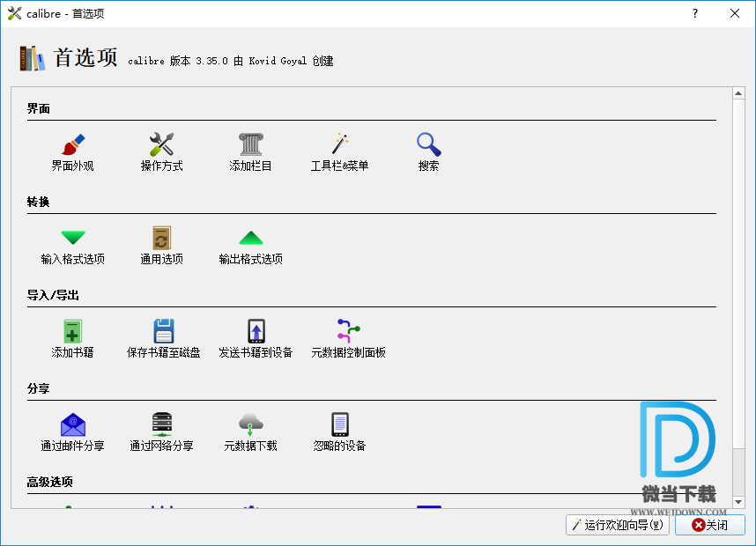756x546 pixels.
Task: Click the 转换 section heading
Action: click(39, 202)
